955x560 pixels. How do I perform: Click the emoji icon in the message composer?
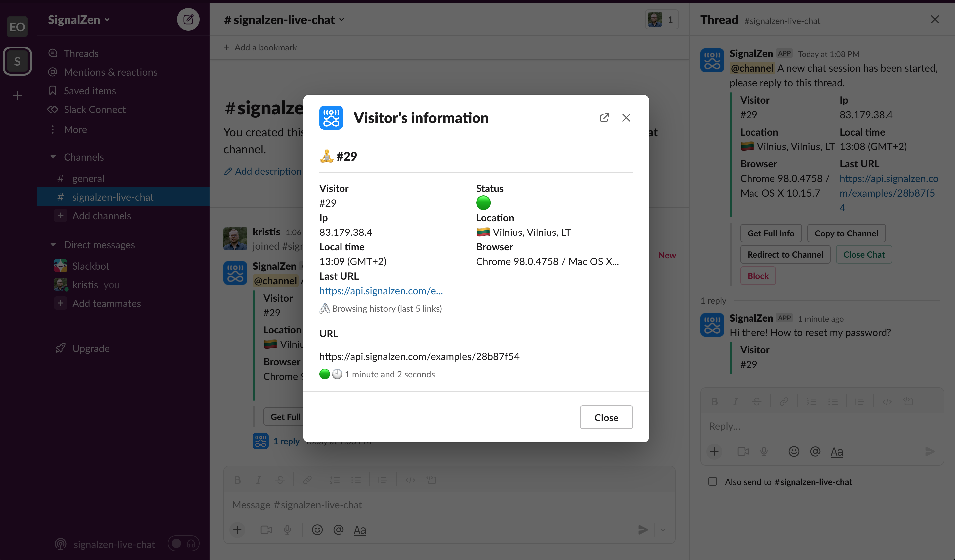(x=317, y=530)
